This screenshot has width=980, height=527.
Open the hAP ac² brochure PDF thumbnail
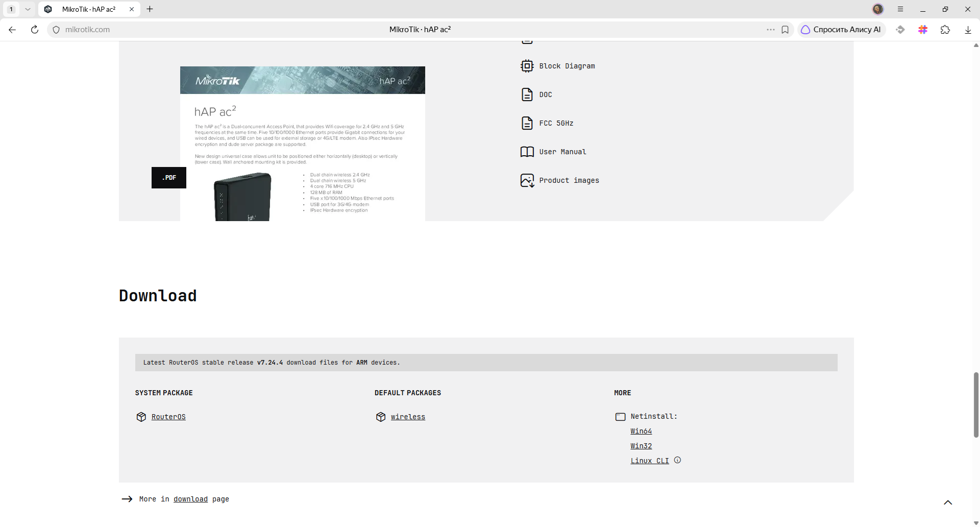[x=303, y=143]
